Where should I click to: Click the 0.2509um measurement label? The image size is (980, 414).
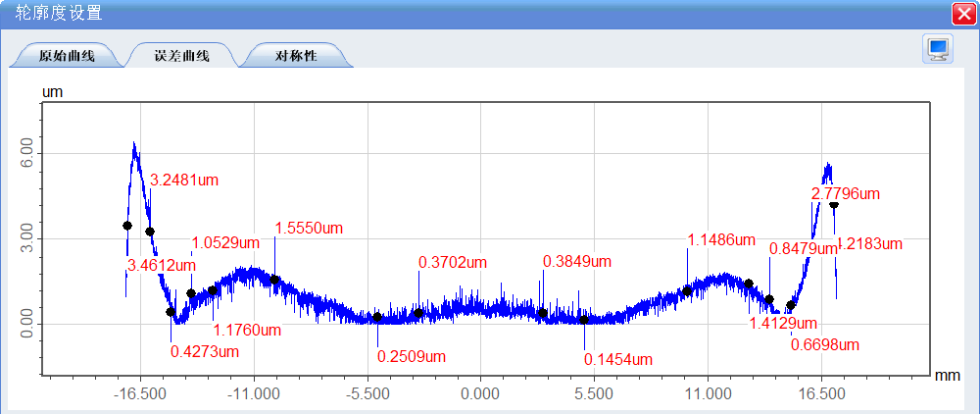pos(412,356)
